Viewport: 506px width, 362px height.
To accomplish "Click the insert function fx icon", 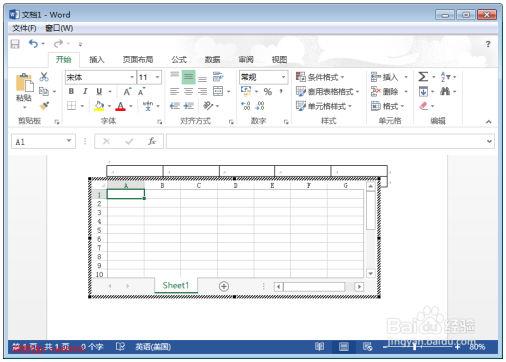I will point(152,141).
